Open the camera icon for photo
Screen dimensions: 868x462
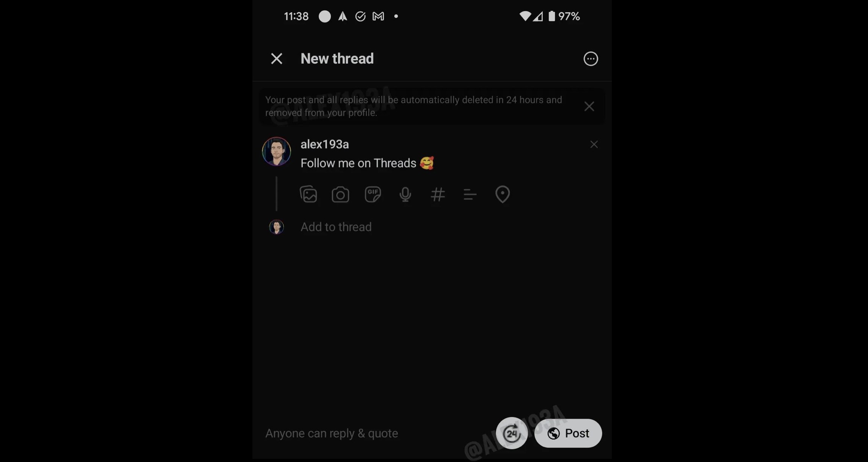pos(340,194)
